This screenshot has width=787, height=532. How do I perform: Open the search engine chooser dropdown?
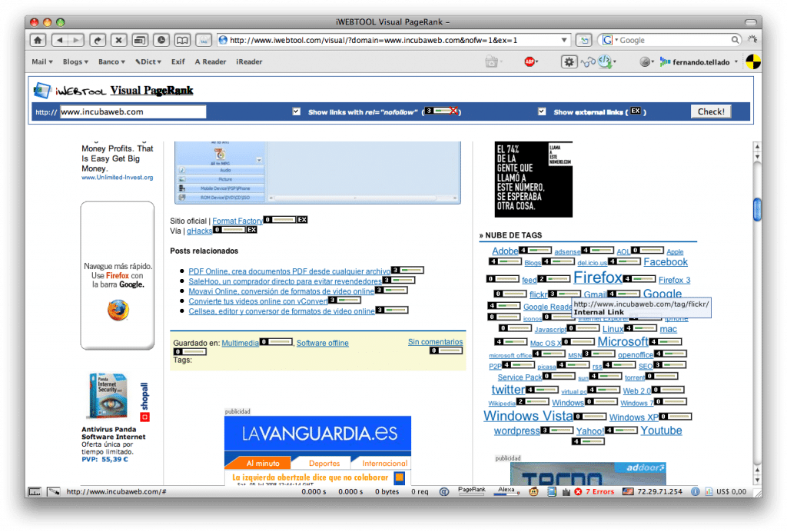pos(609,40)
